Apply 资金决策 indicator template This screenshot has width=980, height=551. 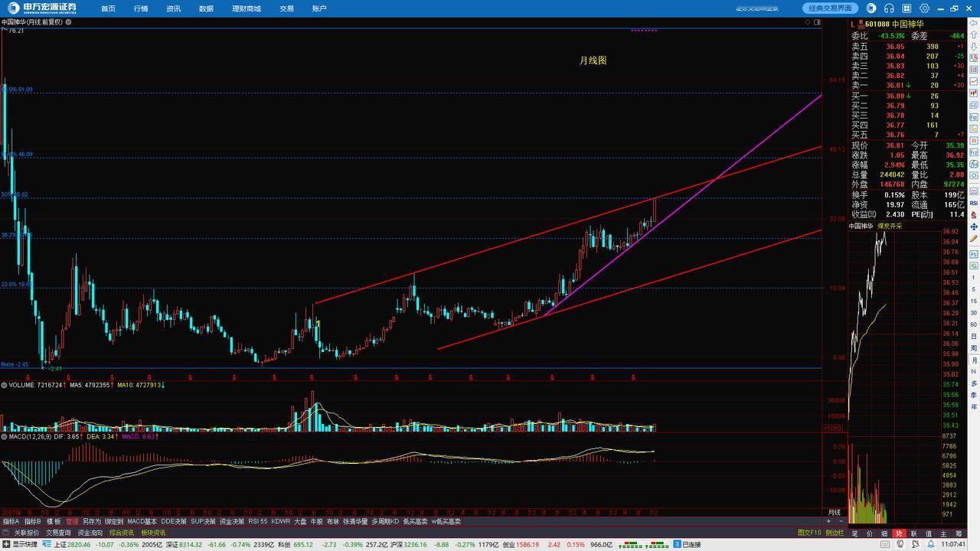[x=232, y=521]
